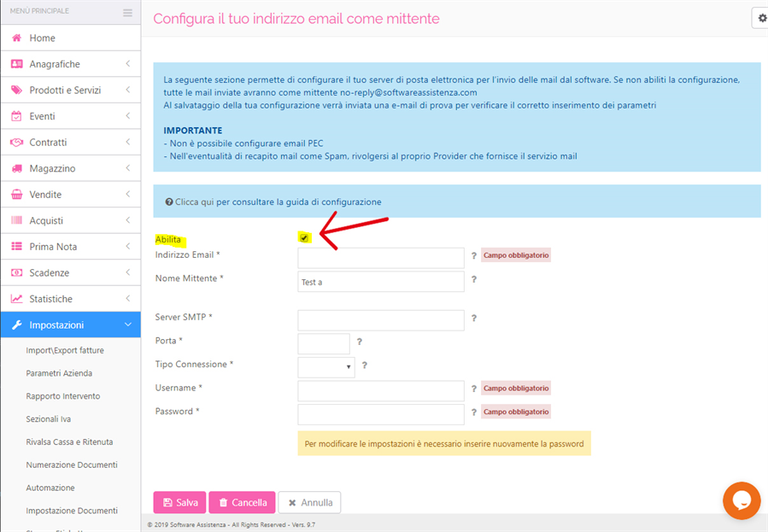Click the Home house icon
Viewport: 768px width, 532px height.
[x=16, y=38]
